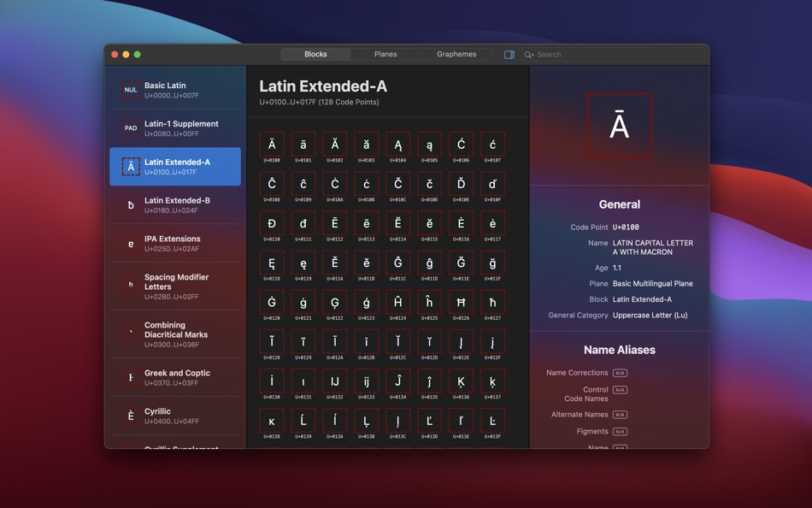Switch to the Graphemes tab
Image resolution: width=812 pixels, height=508 pixels.
(x=456, y=54)
